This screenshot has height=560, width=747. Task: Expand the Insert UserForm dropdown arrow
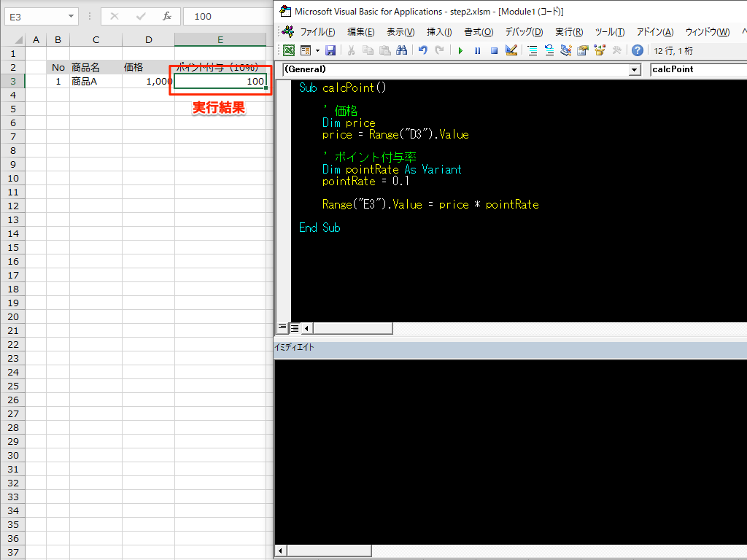pos(317,50)
